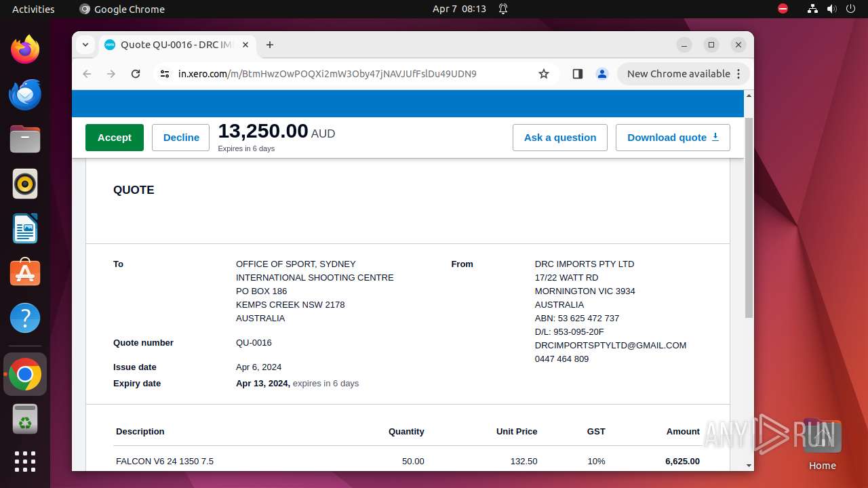Viewport: 868px width, 488px height.
Task: Open network status icon in top bar
Action: coord(812,9)
